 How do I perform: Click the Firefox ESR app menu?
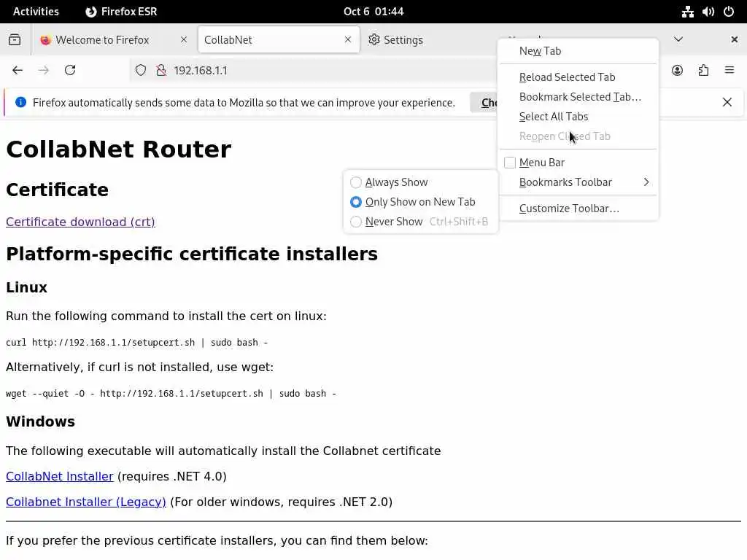pyautogui.click(x=121, y=12)
